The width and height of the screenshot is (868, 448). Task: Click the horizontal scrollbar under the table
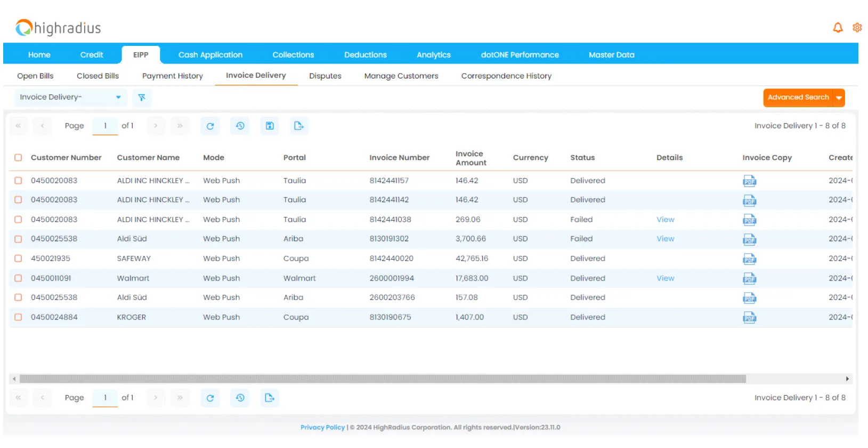click(383, 379)
